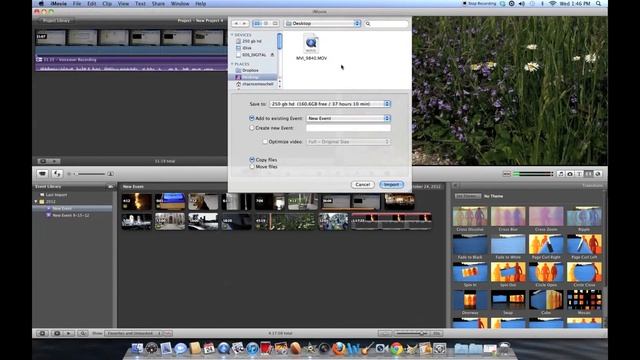The width and height of the screenshot is (640, 360).
Task: Open the Desktop location dropdown
Action: (x=322, y=24)
